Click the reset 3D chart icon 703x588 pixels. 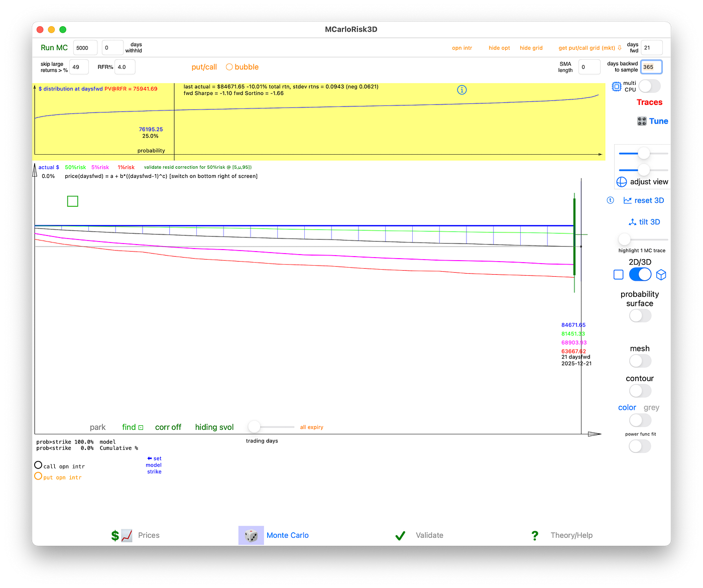click(628, 200)
